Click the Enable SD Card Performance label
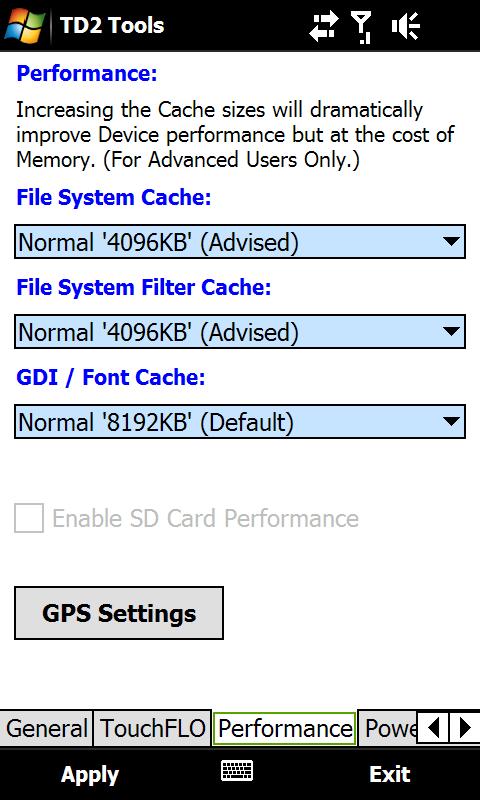This screenshot has width=480, height=800. [x=206, y=518]
